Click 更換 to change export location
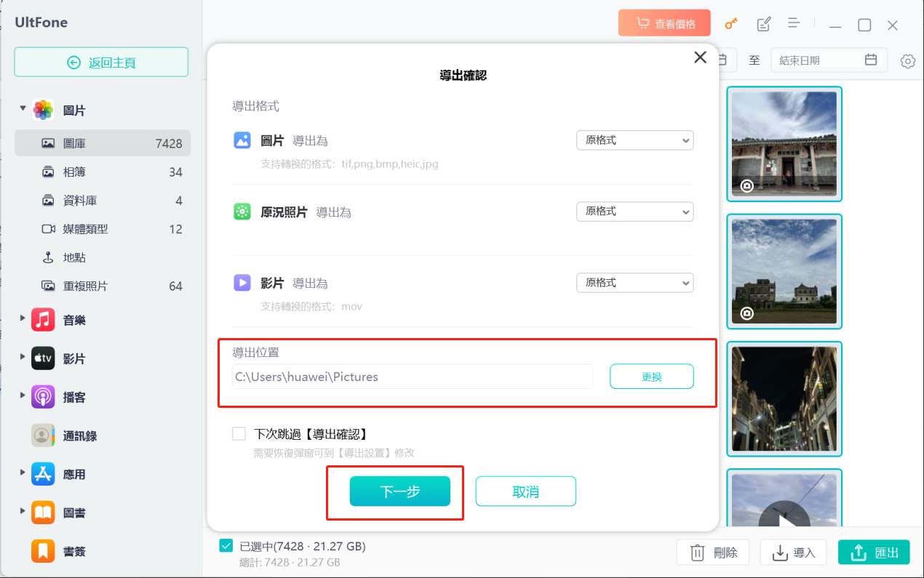The image size is (924, 578). 651,376
